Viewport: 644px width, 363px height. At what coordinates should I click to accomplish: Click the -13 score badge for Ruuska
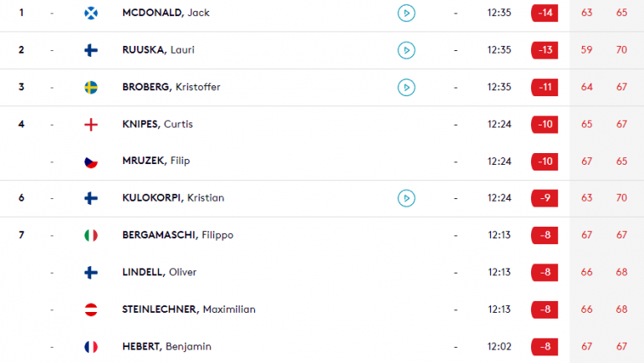544,50
